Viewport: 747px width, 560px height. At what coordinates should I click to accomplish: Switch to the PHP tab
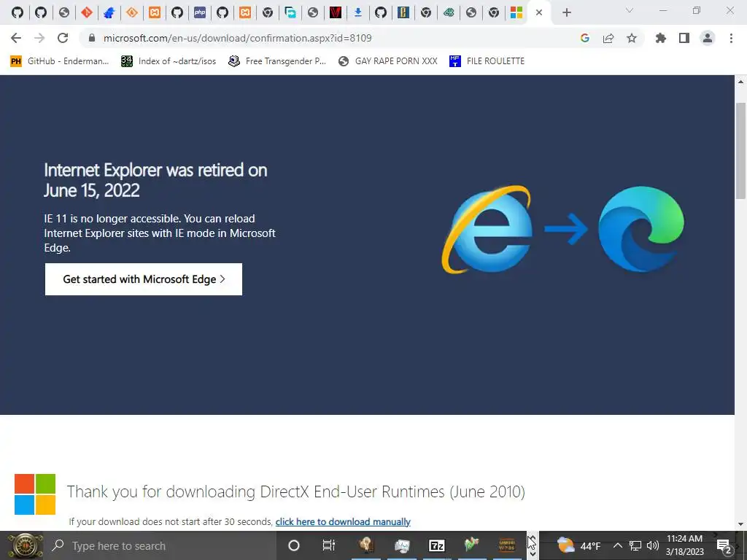pos(200,13)
